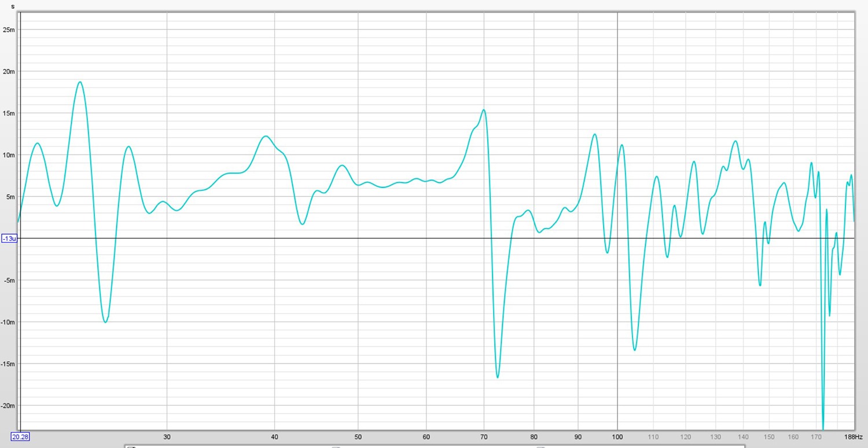Viewport: 868px width, 448px height.
Task: Click the 30 frequency axis label
Action: click(167, 436)
